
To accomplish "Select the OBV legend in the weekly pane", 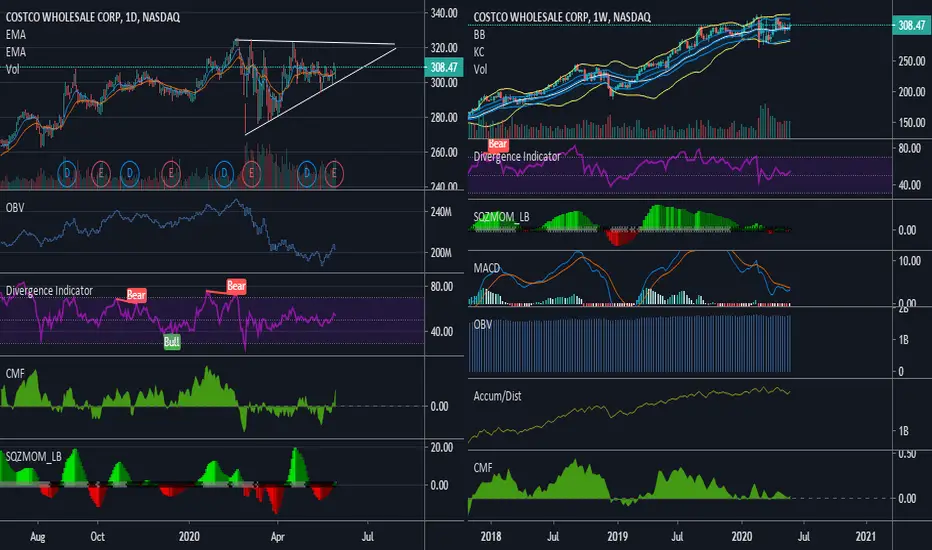I will 483,325.
